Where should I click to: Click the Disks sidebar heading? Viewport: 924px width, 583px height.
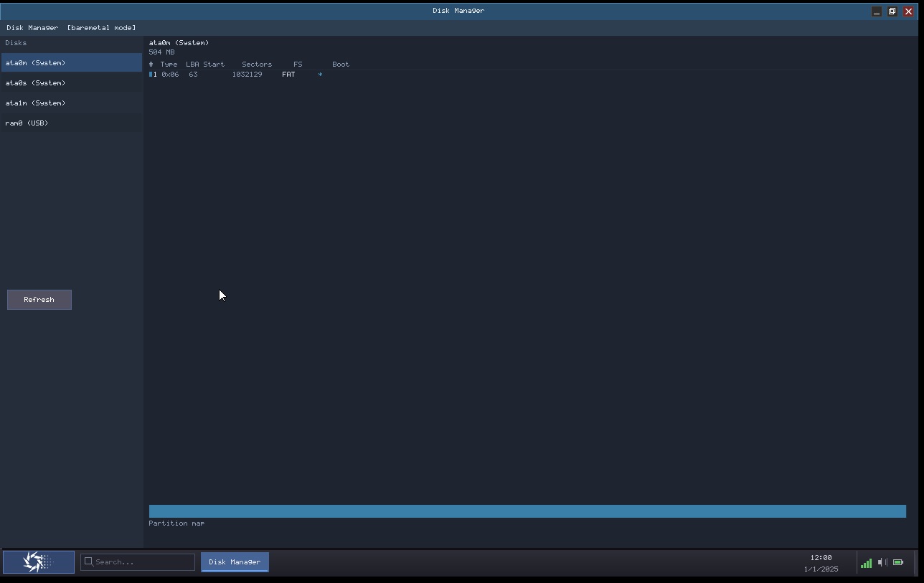click(x=16, y=43)
